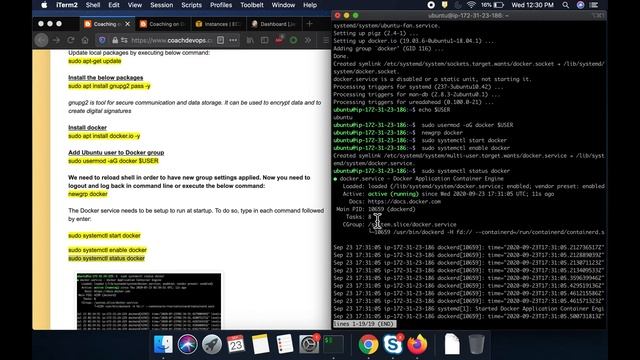The width and height of the screenshot is (640, 360).
Task: Click the green circle extension icon
Action: 293,40
